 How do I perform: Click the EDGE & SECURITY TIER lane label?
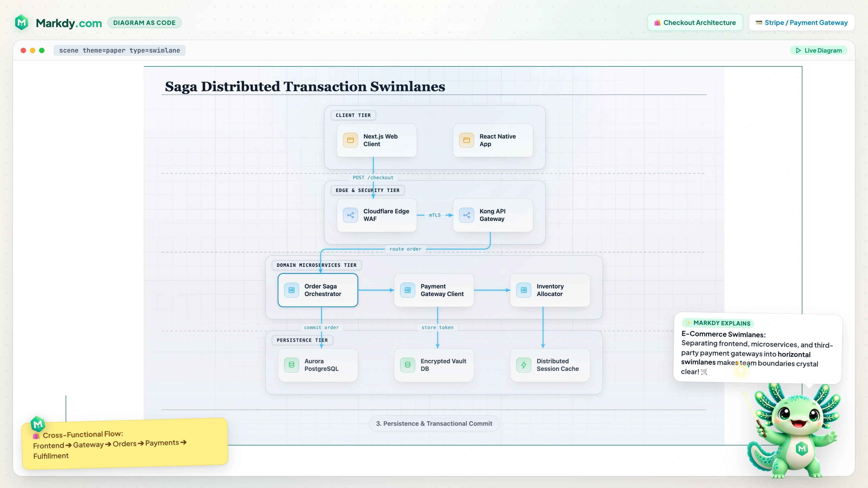click(x=368, y=190)
